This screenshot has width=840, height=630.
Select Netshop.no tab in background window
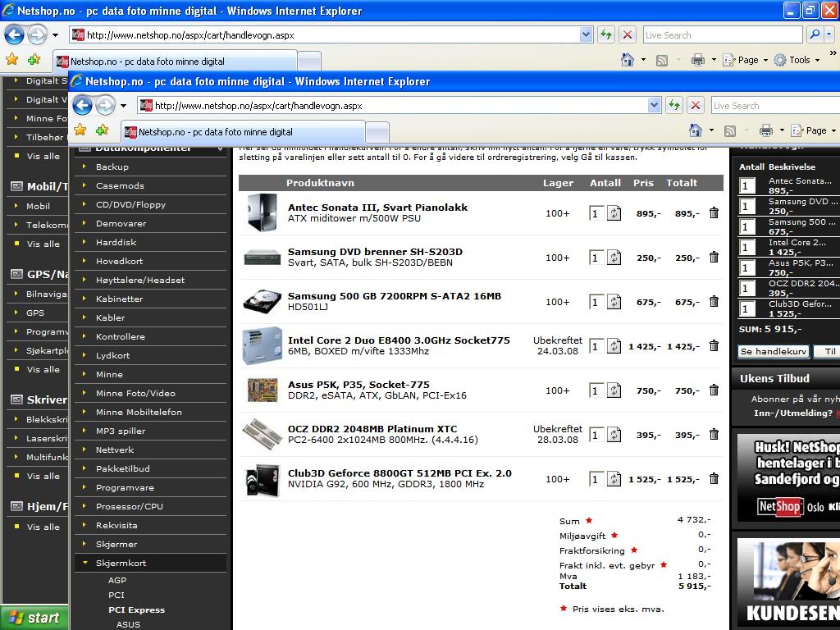176,61
